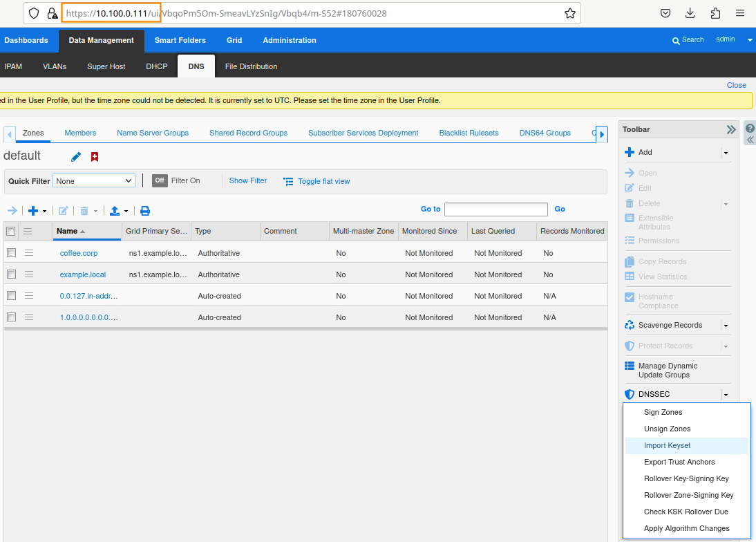This screenshot has width=756, height=542.
Task: Open the Quick Filter dropdown
Action: [94, 181]
